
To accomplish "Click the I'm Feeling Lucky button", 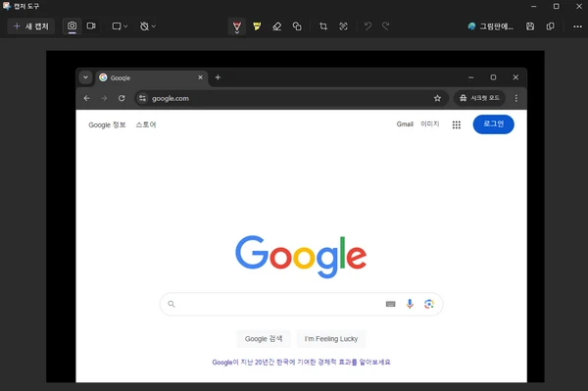I will coord(331,339).
